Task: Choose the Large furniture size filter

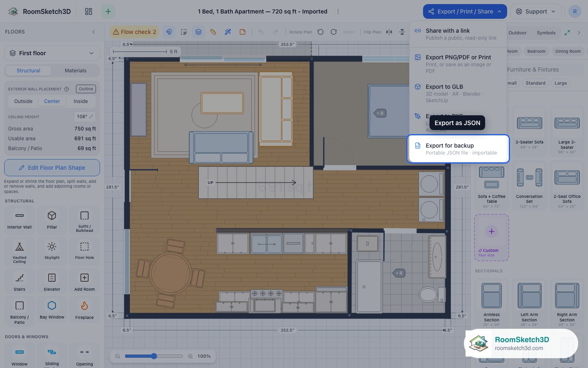Action: point(561,83)
